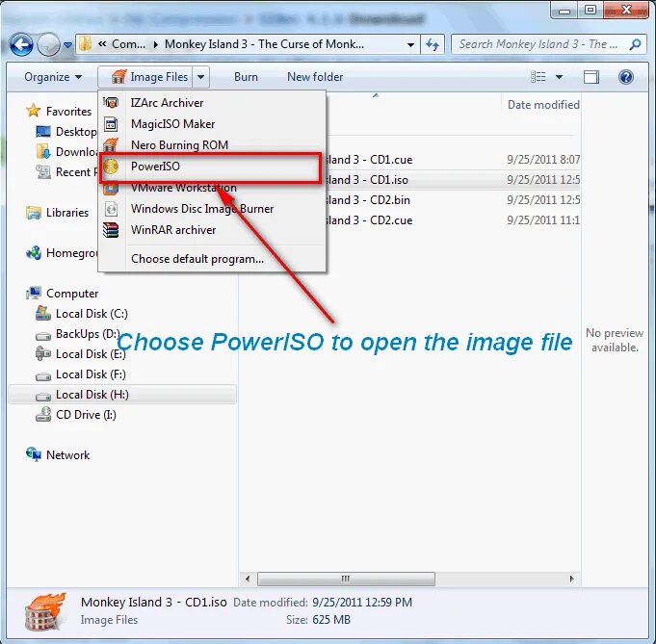Choose MagicISO Maker from the menu
Screen dimensions: 656x644
[x=212, y=124]
